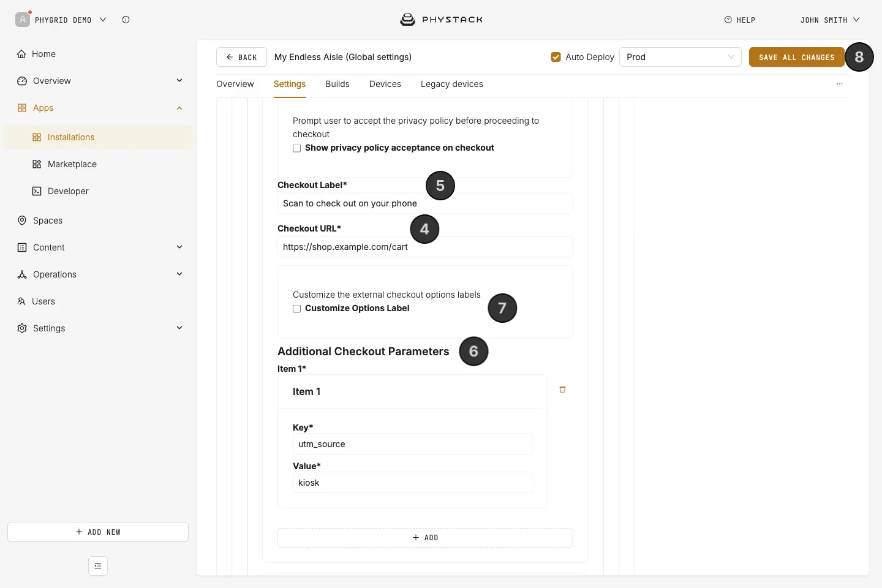Click the Settings gear icon in sidebar
Viewport: 882px width, 588px height.
pyautogui.click(x=22, y=328)
